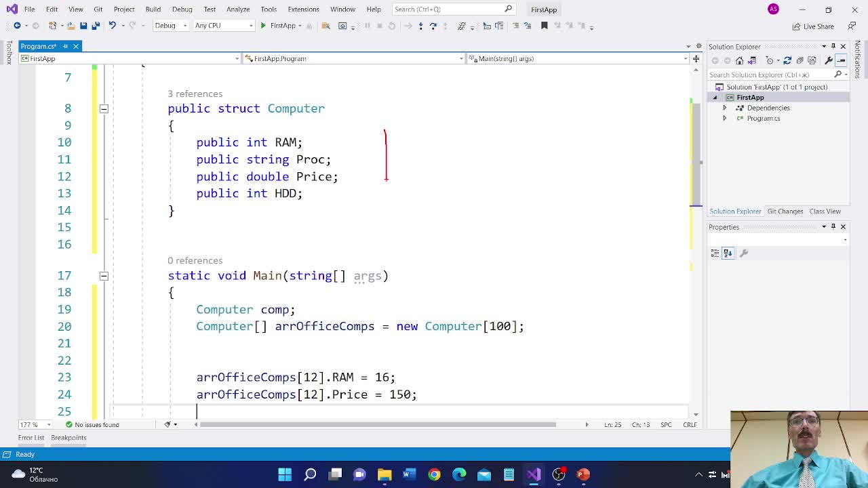The width and height of the screenshot is (868, 488).
Task: Start debugging with the FirstApp run button
Action: pyautogui.click(x=279, y=26)
